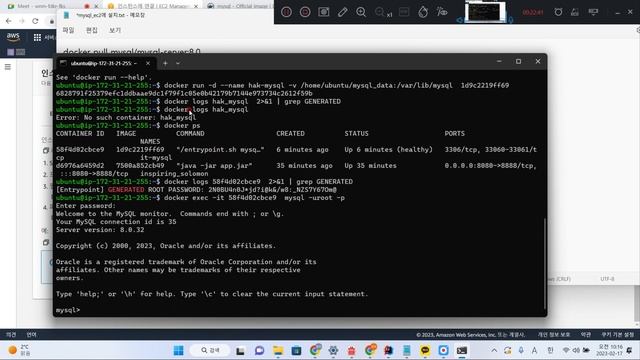The width and height of the screenshot is (640, 360).
Task: Click the 개인 정보 보호 link in AWS footer
Action: (x=553, y=335)
